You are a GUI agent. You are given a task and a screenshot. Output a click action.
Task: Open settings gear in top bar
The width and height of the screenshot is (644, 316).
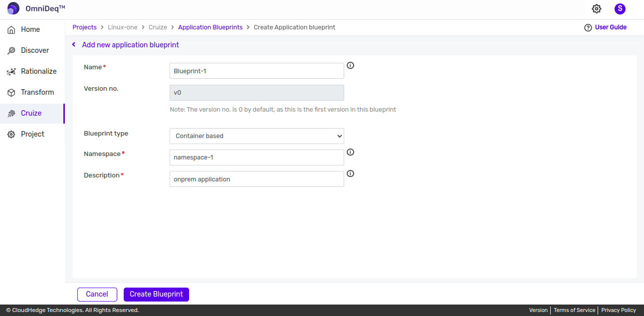tap(597, 8)
